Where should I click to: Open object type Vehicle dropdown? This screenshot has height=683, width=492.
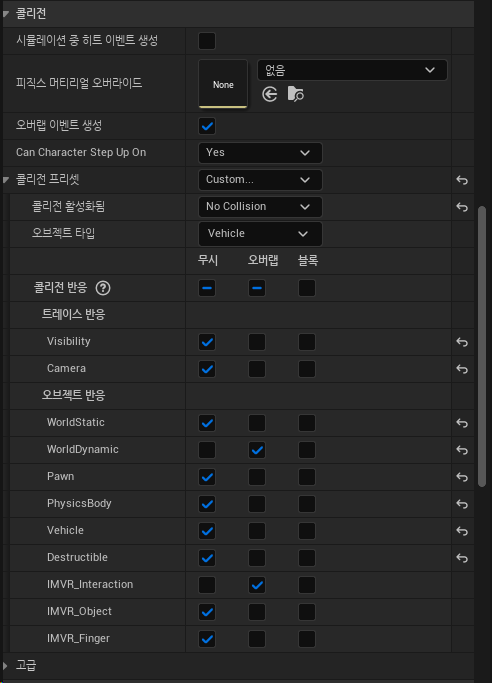point(260,234)
